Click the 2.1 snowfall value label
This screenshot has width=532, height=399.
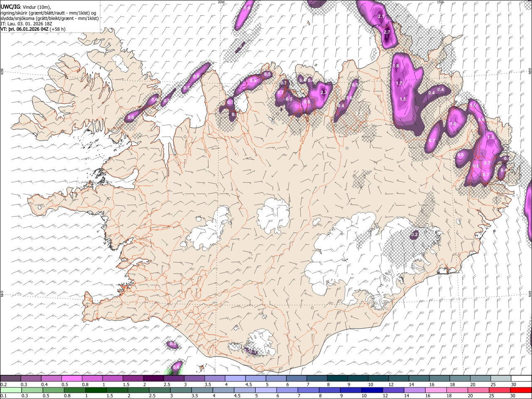[381, 17]
